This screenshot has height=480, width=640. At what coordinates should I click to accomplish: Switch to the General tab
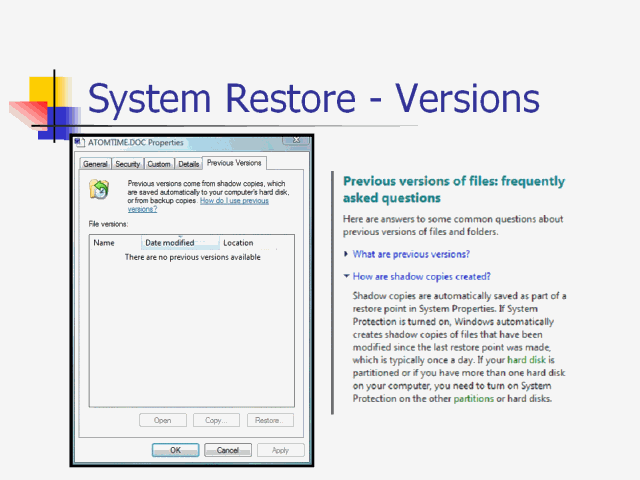[x=96, y=163]
